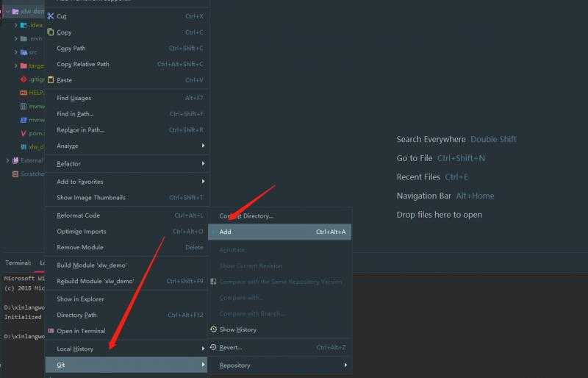Select Show in Explorer
Screen dimensions: 588x378
(x=126, y=299)
